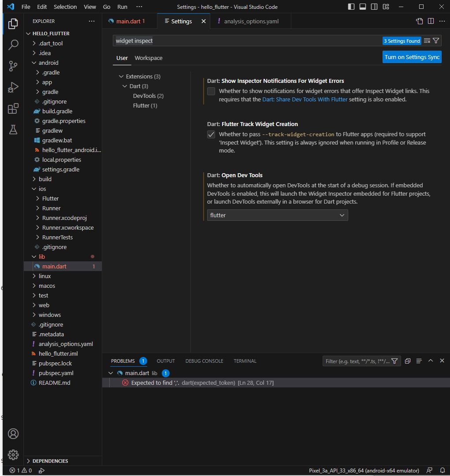
Task: Switch to the main.dart editor tab
Action: click(x=130, y=21)
